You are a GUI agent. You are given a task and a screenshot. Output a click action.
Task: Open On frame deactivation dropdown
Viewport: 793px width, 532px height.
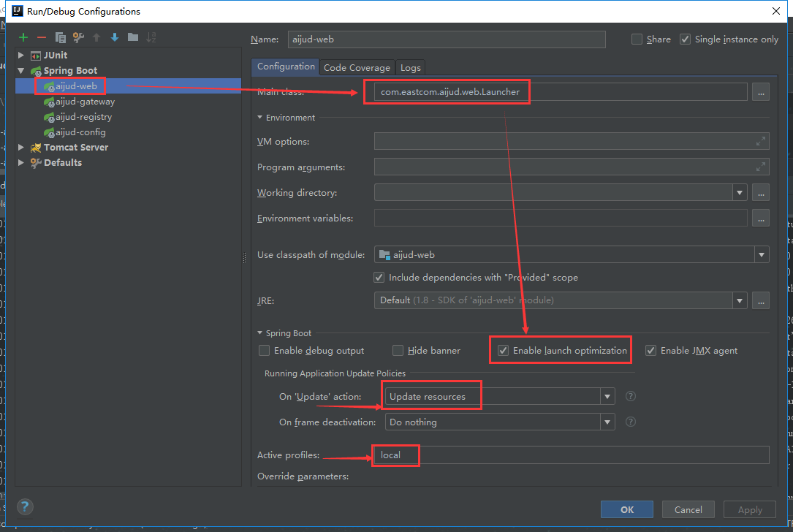click(607, 422)
